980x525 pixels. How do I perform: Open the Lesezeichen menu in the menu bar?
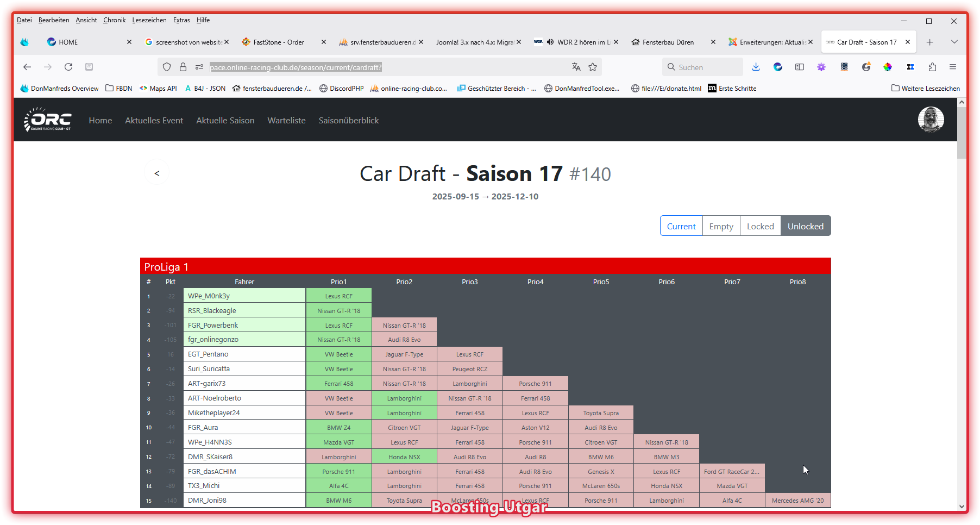pyautogui.click(x=149, y=20)
